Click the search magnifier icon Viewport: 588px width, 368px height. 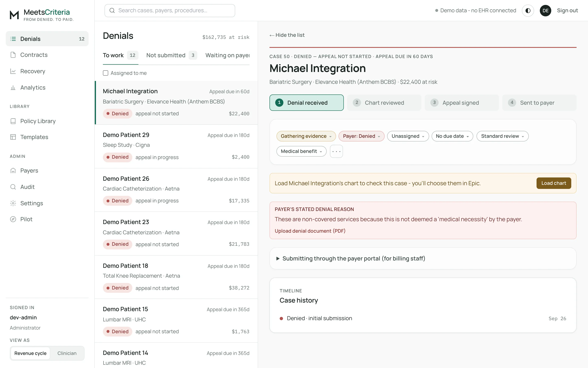112,10
